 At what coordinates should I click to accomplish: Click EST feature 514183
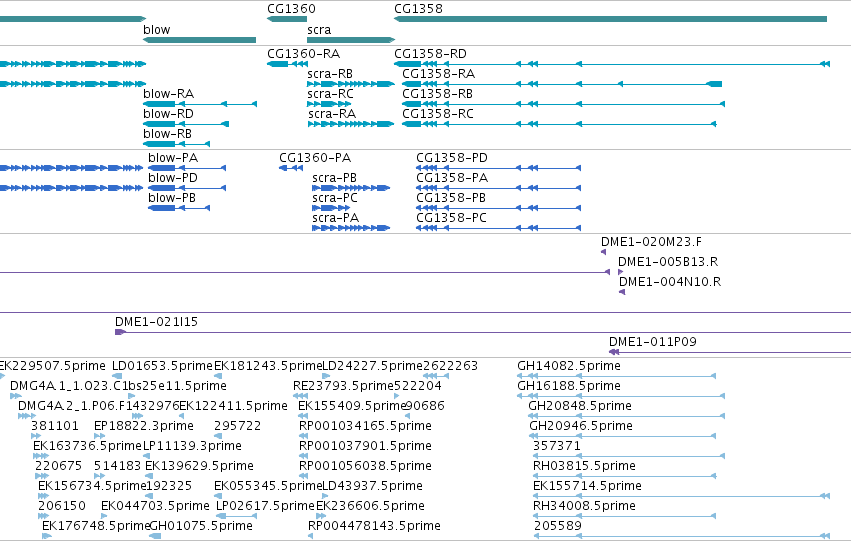pyautogui.click(x=99, y=477)
